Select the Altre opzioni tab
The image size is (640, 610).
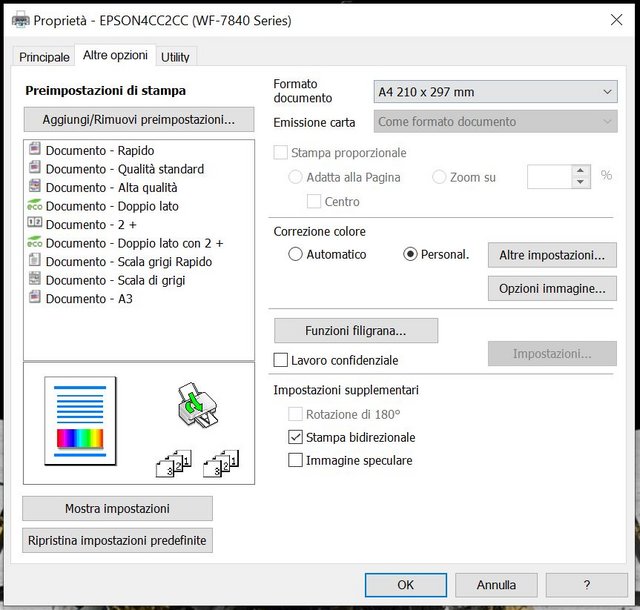tap(115, 55)
